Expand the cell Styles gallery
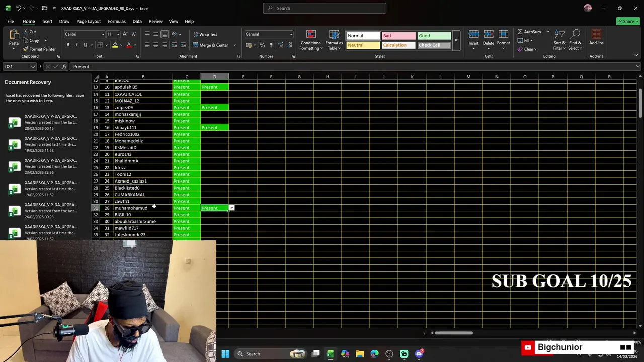 click(x=456, y=40)
